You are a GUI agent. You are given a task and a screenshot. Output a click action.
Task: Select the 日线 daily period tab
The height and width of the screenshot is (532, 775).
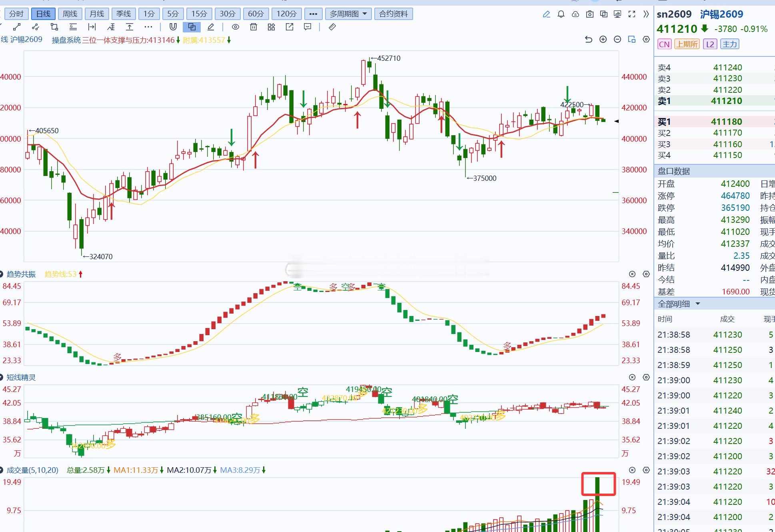pos(43,14)
